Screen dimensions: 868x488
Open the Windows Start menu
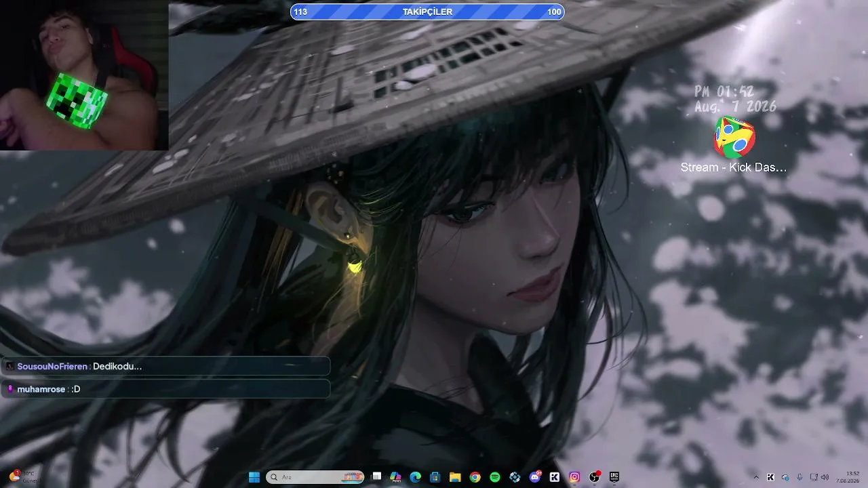pos(254,477)
